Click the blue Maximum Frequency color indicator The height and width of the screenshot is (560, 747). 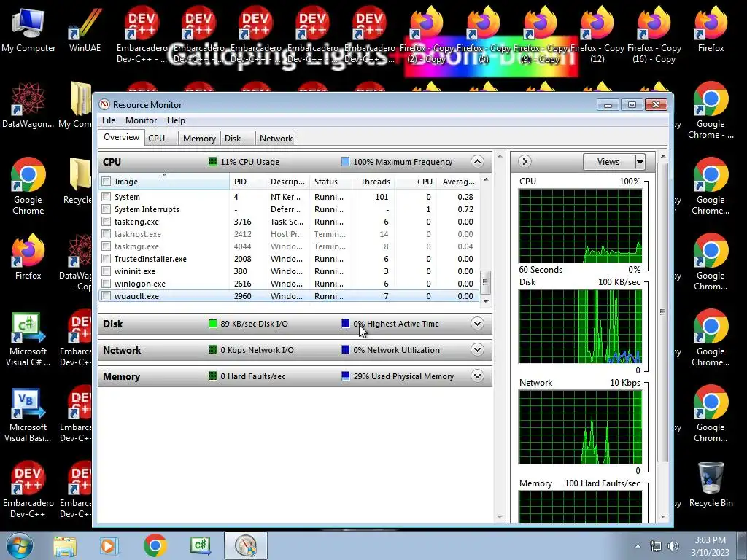345,161
